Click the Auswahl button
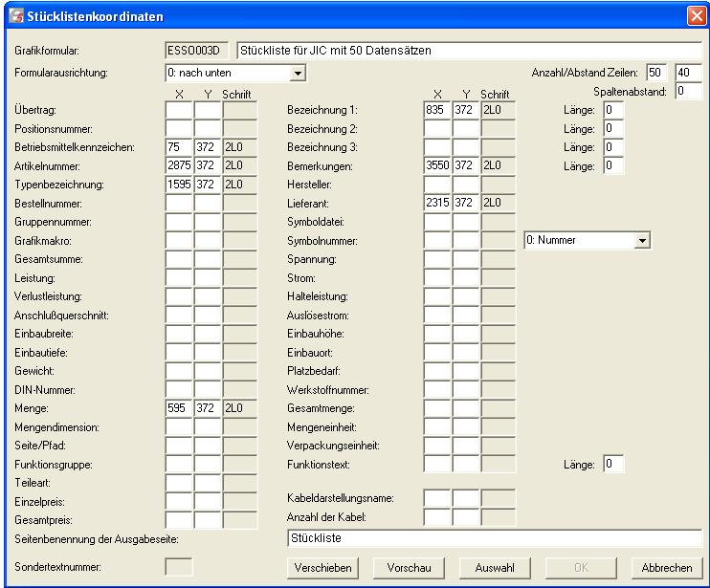This screenshot has width=710, height=588. 495,568
